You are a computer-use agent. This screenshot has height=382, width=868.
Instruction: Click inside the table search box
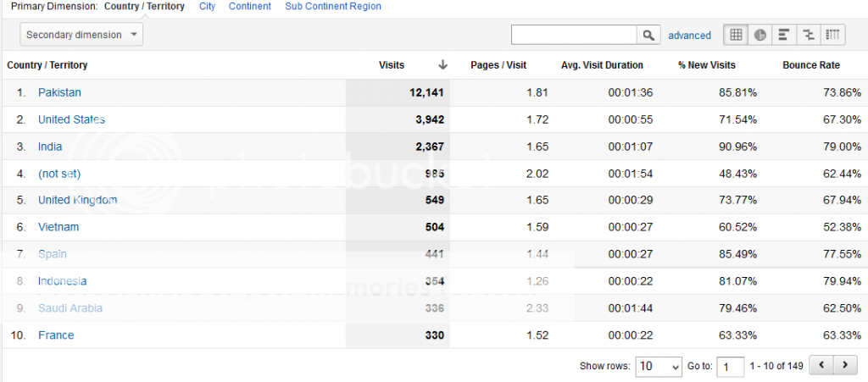point(574,35)
